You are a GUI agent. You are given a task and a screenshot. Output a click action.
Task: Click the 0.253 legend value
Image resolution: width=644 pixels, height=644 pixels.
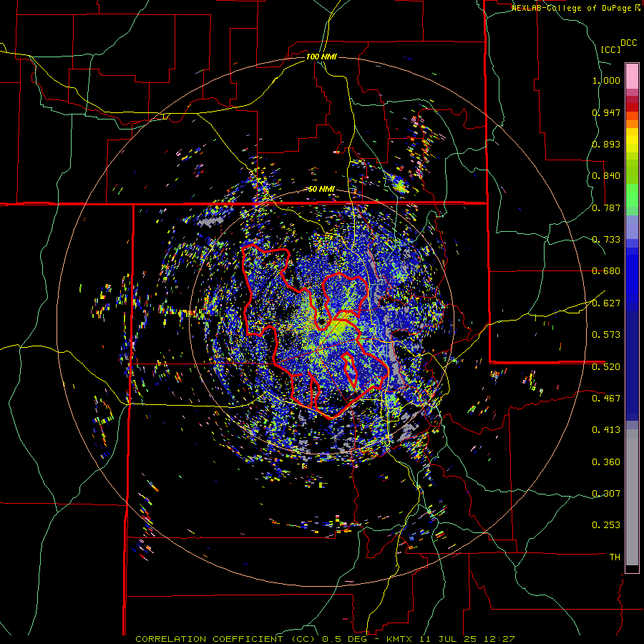coord(606,525)
